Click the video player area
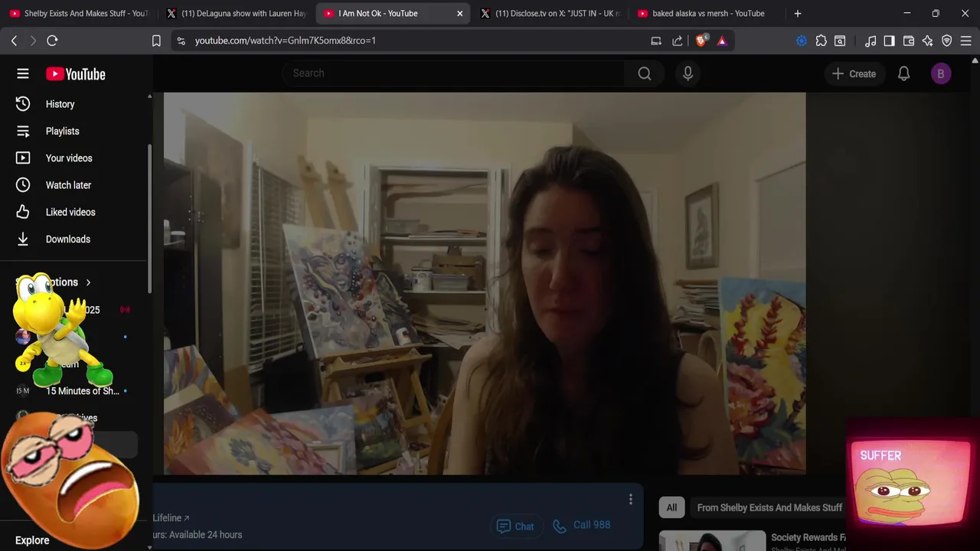 pos(485,284)
